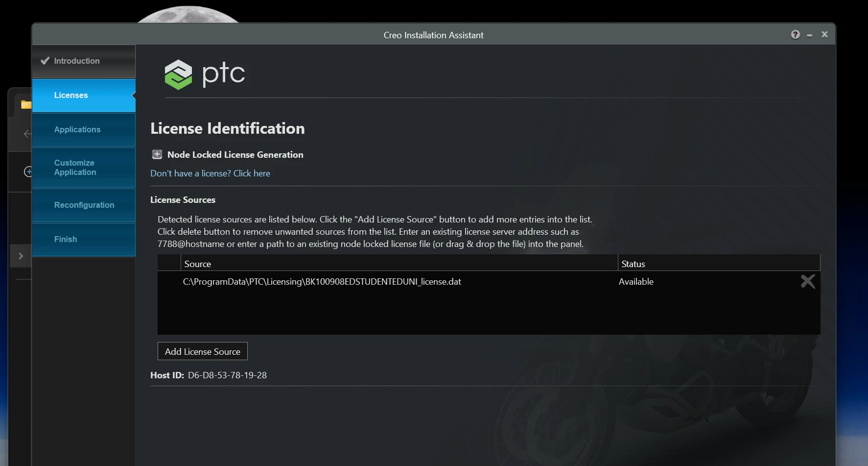The height and width of the screenshot is (466, 868).
Task: Select the Host ID value D6-D8-53-78-19-28
Action: click(x=227, y=375)
